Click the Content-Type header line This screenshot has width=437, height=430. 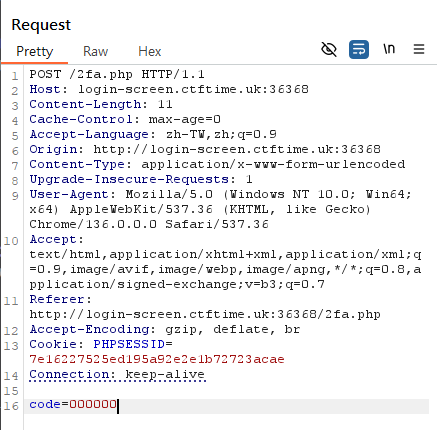tap(217, 164)
